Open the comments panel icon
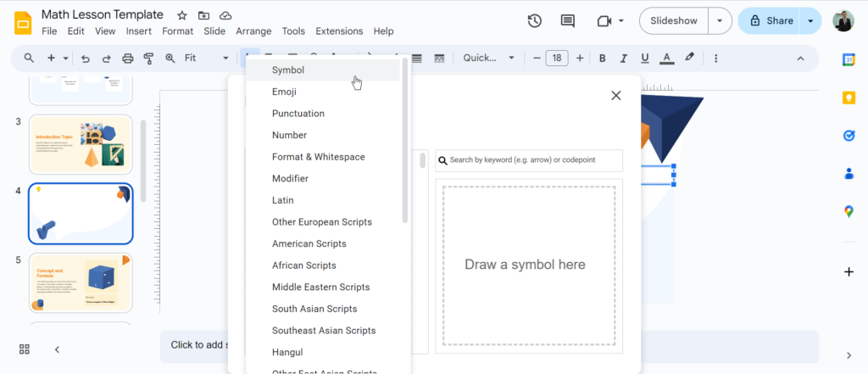 pos(567,21)
